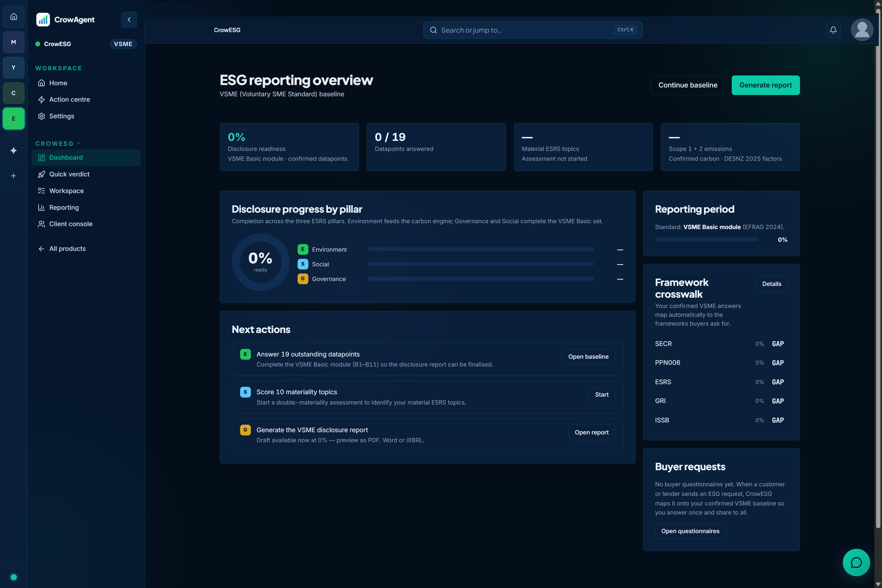Viewport: 882px width, 588px height.
Task: Select the Dashboard nav item
Action: coord(86,158)
